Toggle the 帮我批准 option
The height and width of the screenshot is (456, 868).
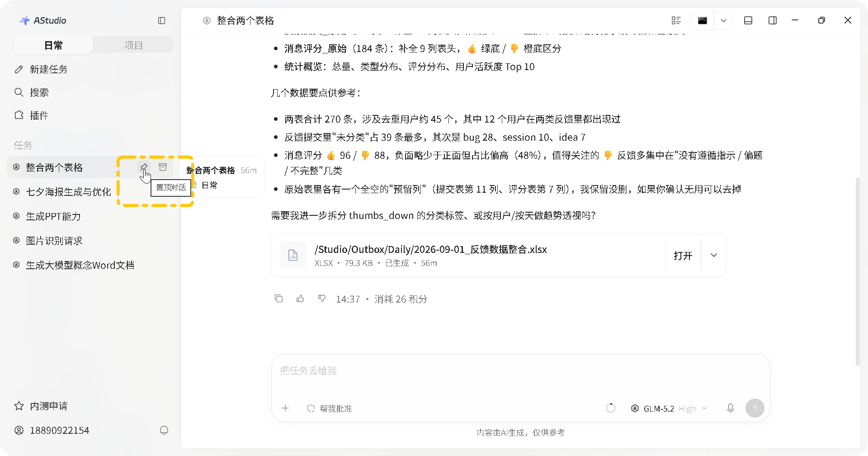pos(330,408)
